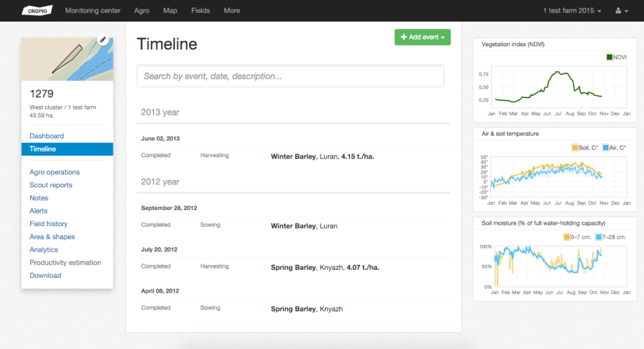Open the Dashboard sidebar link
The height and width of the screenshot is (349, 644).
[x=47, y=136]
